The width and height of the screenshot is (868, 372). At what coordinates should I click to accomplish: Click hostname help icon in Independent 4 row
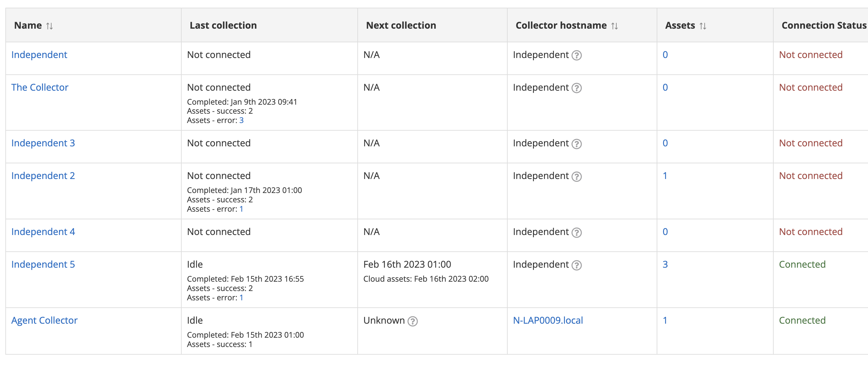coord(577,233)
